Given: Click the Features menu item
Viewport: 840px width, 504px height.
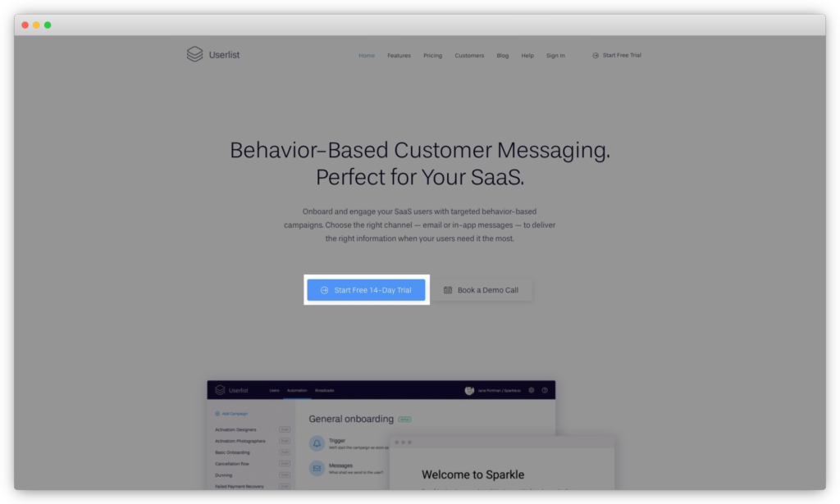Looking at the screenshot, I should [x=399, y=55].
